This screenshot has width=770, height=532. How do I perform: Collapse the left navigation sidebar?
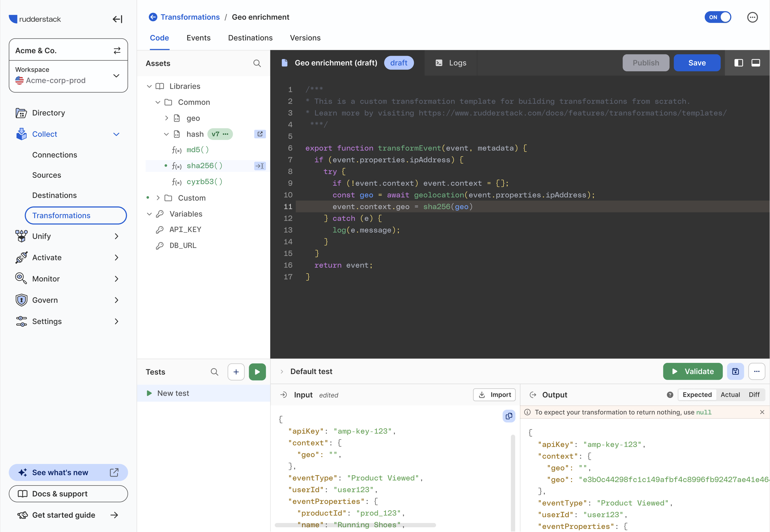[117, 19]
